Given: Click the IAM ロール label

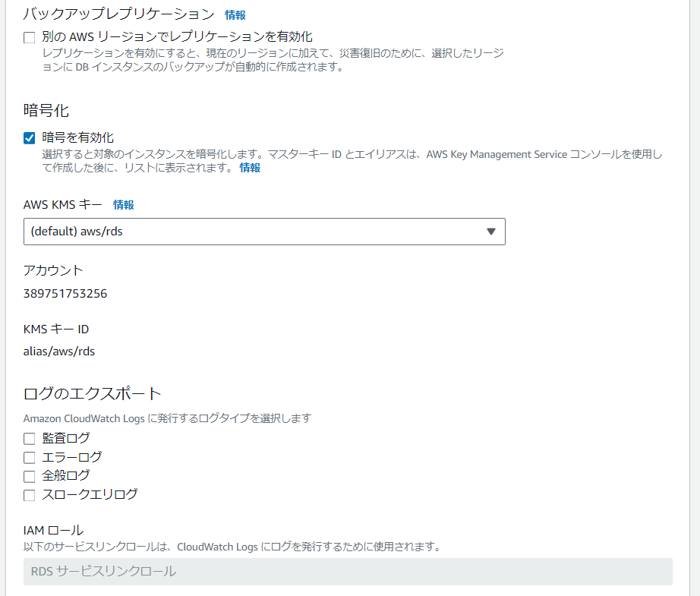Looking at the screenshot, I should coord(53,530).
